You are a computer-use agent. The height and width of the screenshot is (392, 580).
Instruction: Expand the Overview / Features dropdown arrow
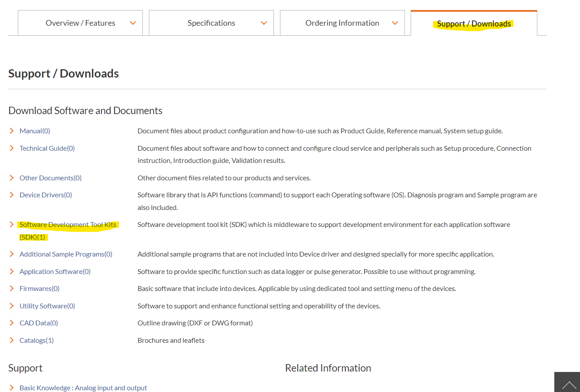click(x=133, y=23)
